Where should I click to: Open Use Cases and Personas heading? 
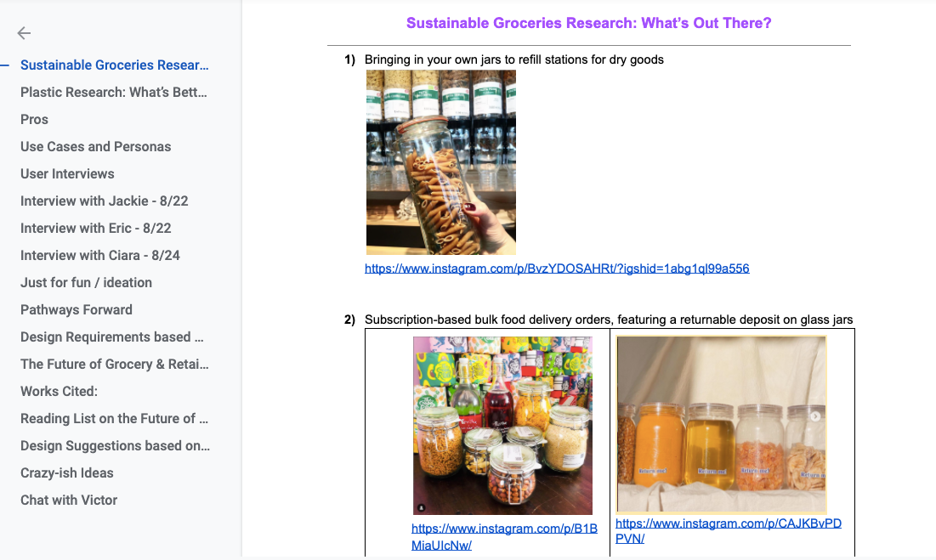click(95, 147)
